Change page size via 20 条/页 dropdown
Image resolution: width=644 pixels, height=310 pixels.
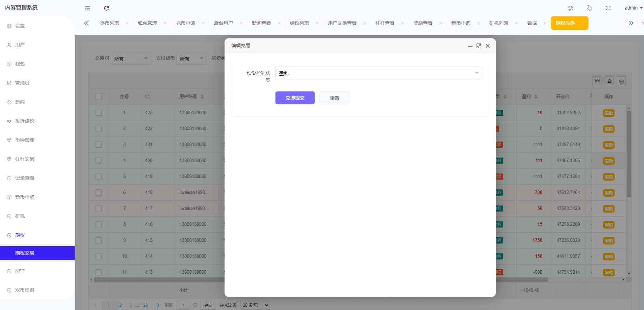[255, 305]
